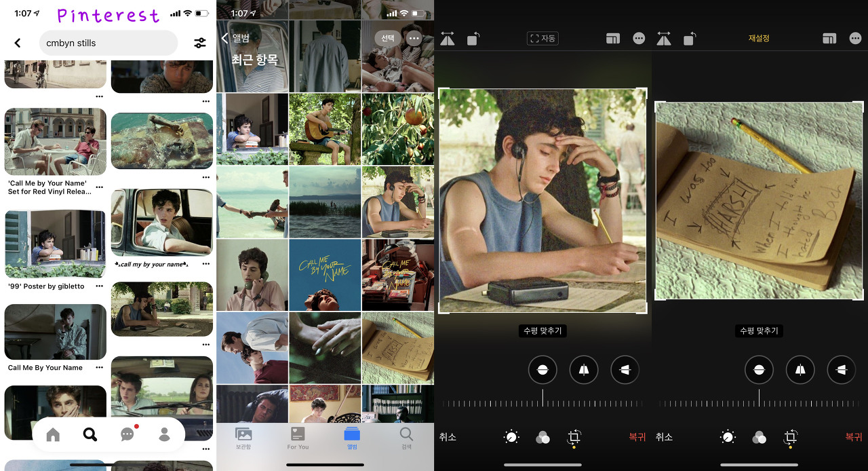This screenshot has width=868, height=471.
Task: Select horizontal perspective dial in notebook photo editor
Action: click(841, 370)
